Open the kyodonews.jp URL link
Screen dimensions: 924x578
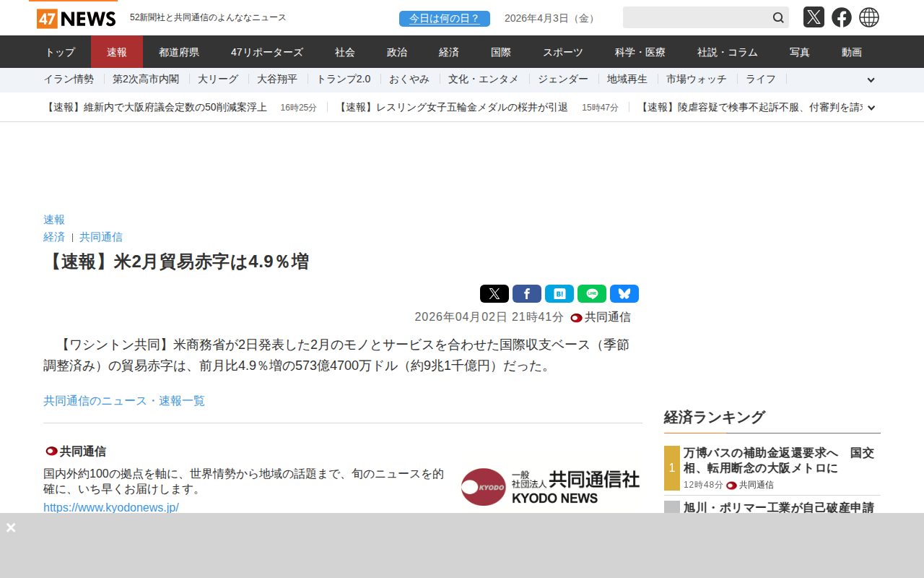[111, 507]
